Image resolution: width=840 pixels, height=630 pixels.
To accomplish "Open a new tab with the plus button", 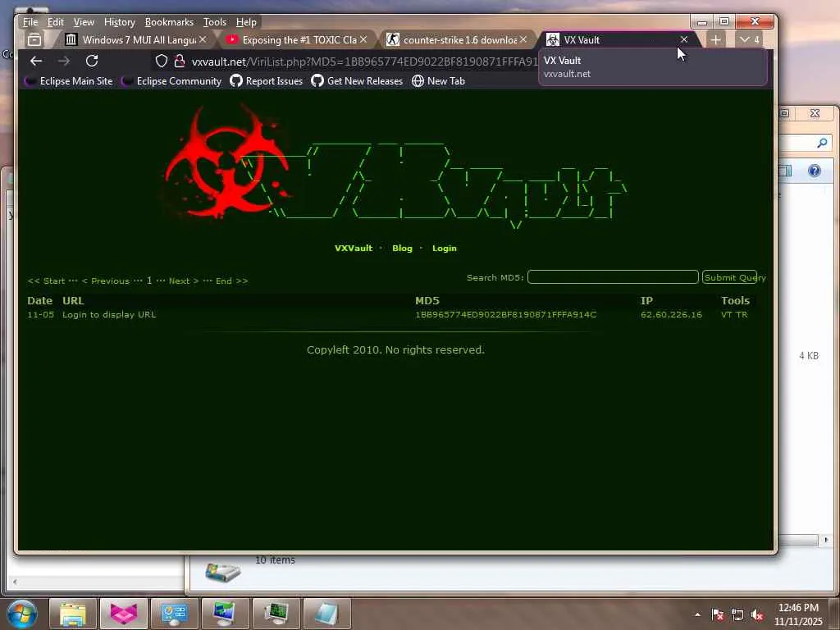I will click(x=715, y=39).
